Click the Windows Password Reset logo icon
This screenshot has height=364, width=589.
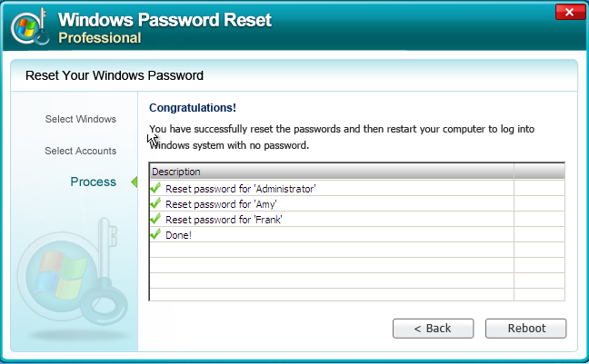tap(29, 25)
